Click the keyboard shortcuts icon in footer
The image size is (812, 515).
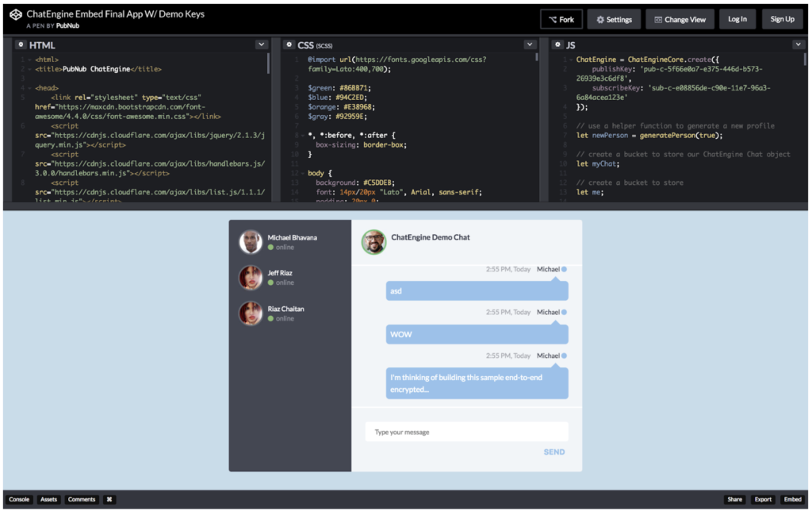pos(109,499)
